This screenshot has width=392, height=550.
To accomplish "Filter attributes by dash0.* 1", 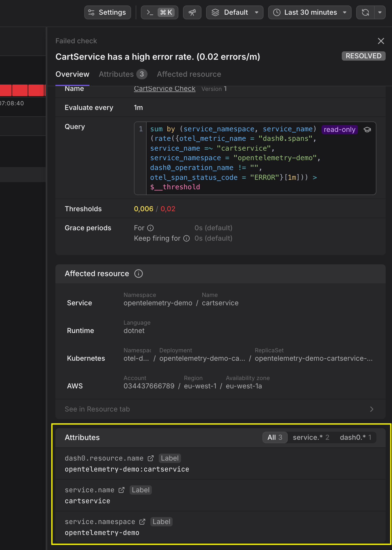I will pos(356,437).
